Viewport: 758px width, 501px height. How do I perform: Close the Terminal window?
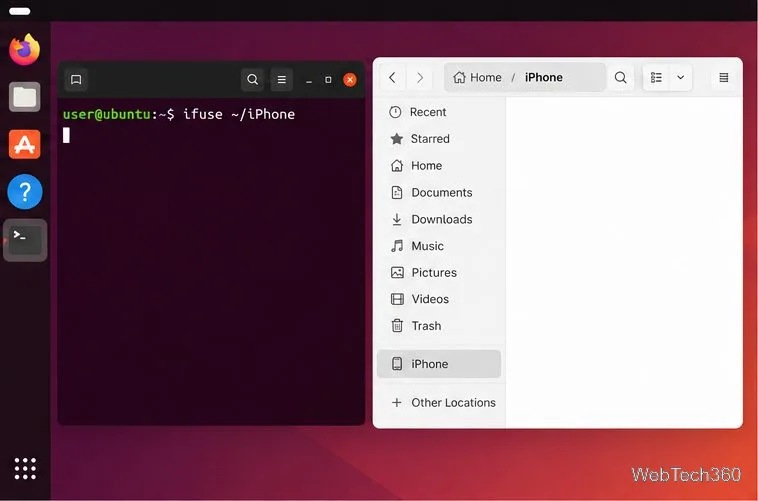(x=350, y=80)
